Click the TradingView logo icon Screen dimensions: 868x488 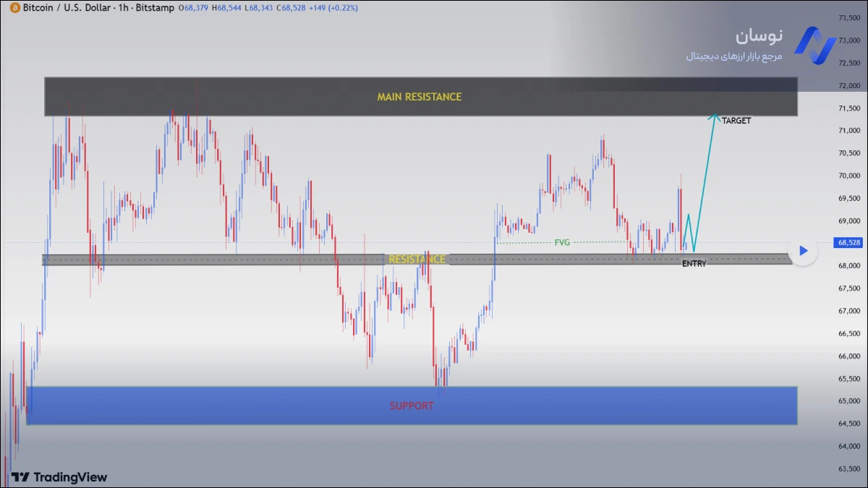(20, 477)
